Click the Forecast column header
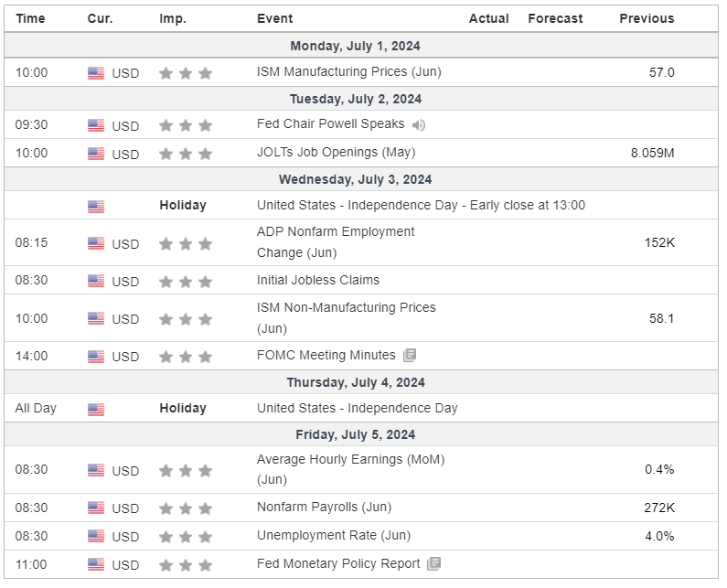The height and width of the screenshot is (588, 727). click(555, 18)
